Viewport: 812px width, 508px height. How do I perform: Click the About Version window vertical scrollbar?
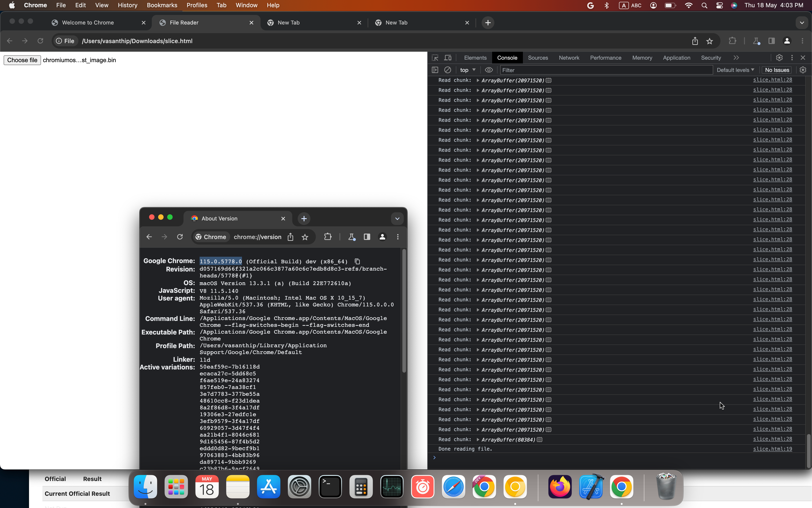click(x=404, y=311)
